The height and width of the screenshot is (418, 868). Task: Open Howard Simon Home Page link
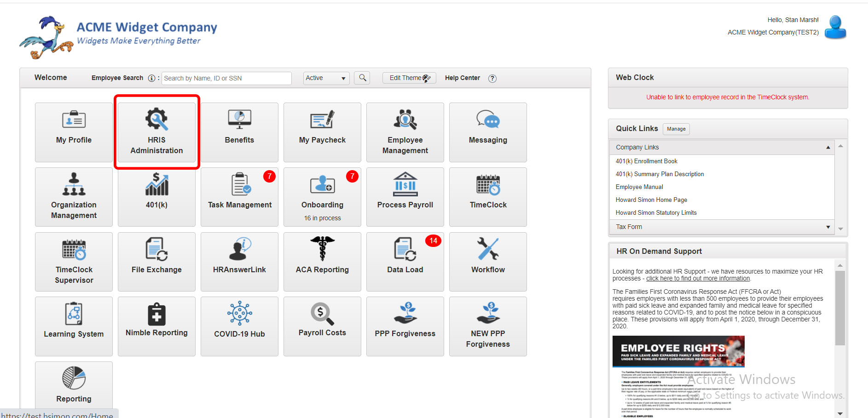click(x=651, y=200)
